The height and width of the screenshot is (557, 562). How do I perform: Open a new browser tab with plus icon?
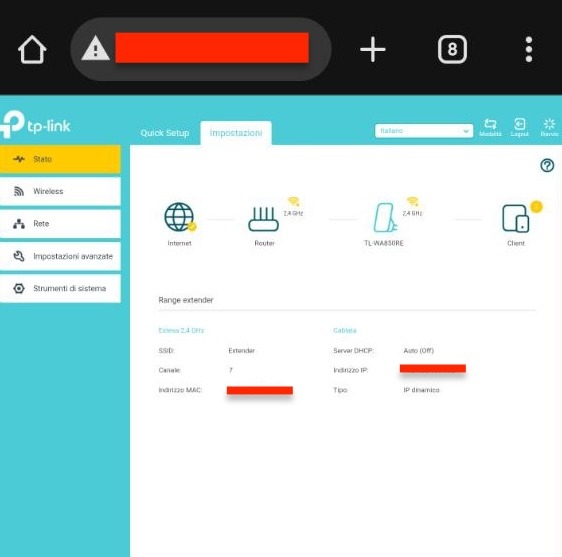coord(373,49)
